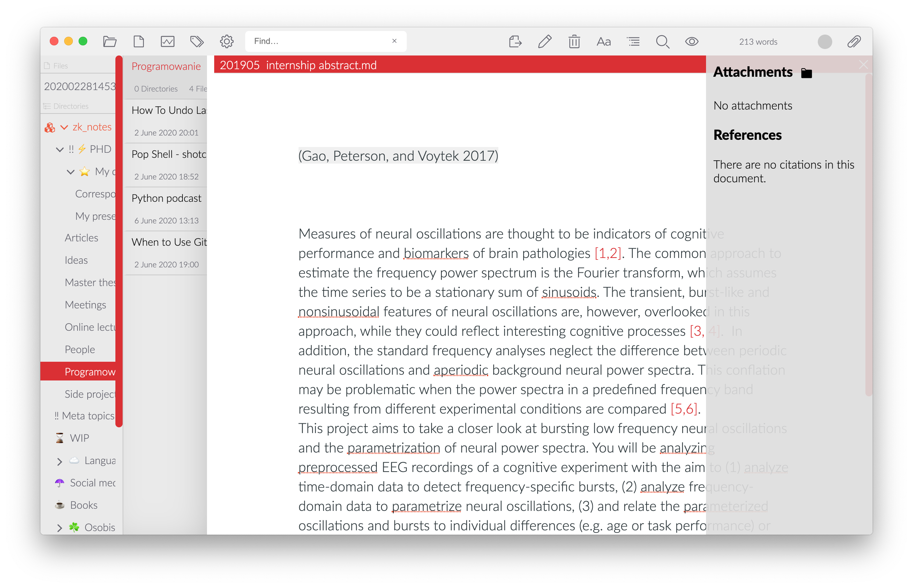Open the Articles directory
Screen dimensions: 913x588
(x=81, y=238)
